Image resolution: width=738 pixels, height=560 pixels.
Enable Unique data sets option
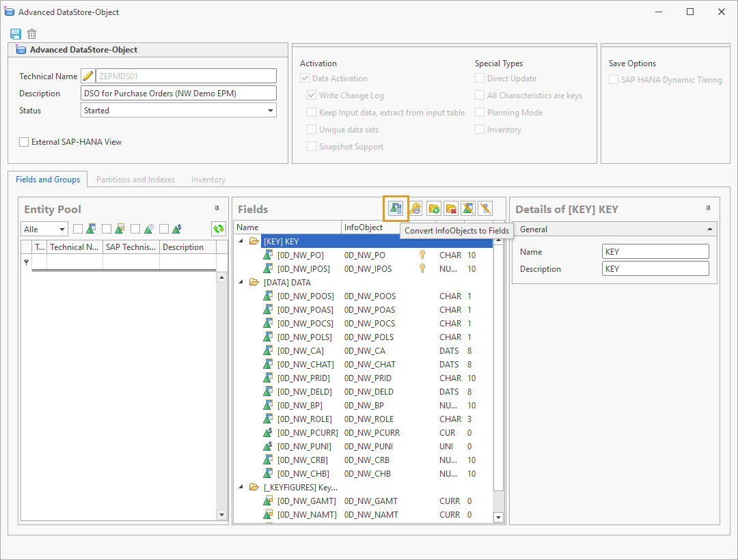click(312, 129)
